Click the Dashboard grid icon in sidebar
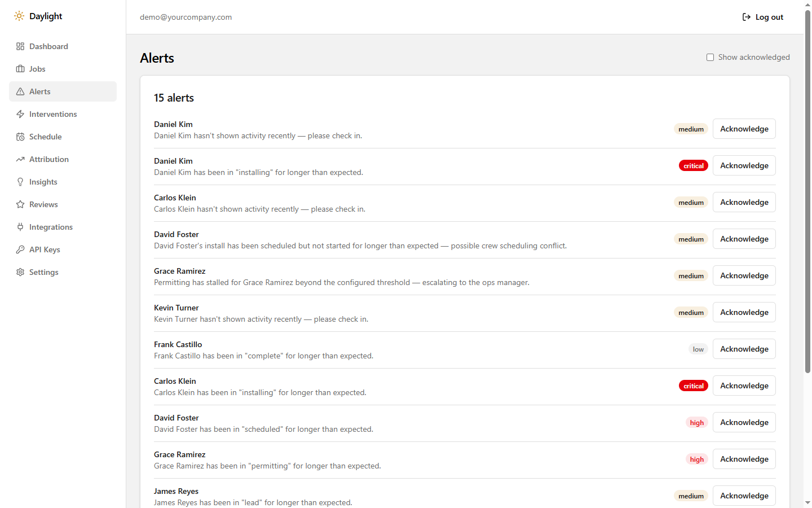The width and height of the screenshot is (812, 508). point(20,46)
